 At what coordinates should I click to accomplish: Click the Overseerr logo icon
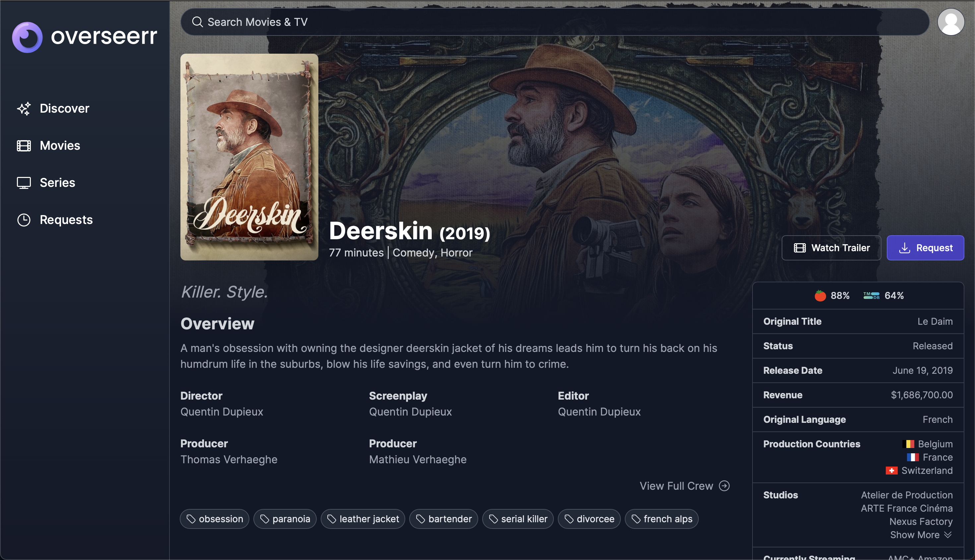tap(27, 37)
